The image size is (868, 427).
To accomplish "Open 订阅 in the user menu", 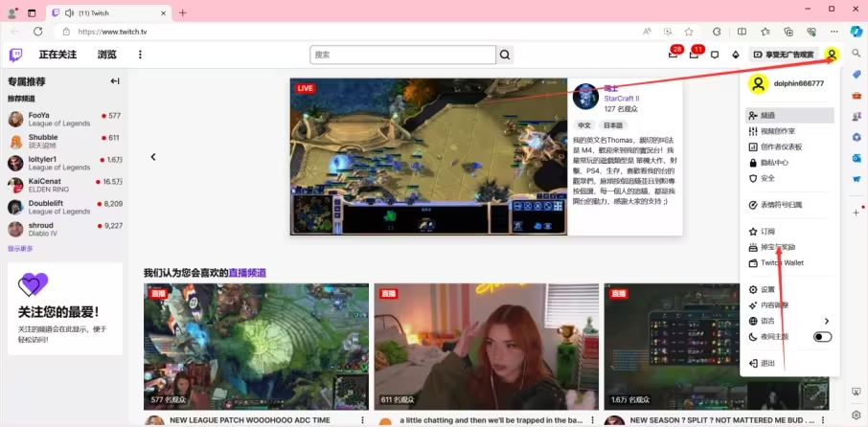I will click(789, 231).
